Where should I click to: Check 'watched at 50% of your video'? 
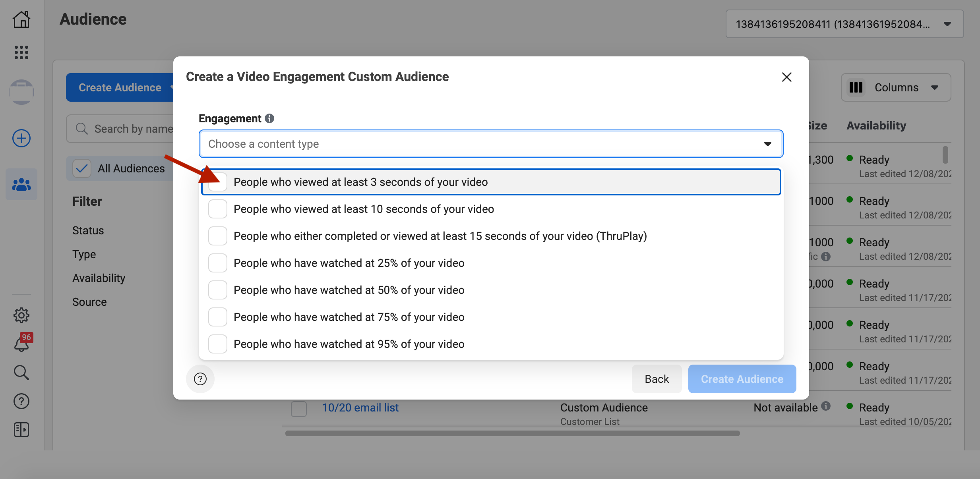[218, 290]
